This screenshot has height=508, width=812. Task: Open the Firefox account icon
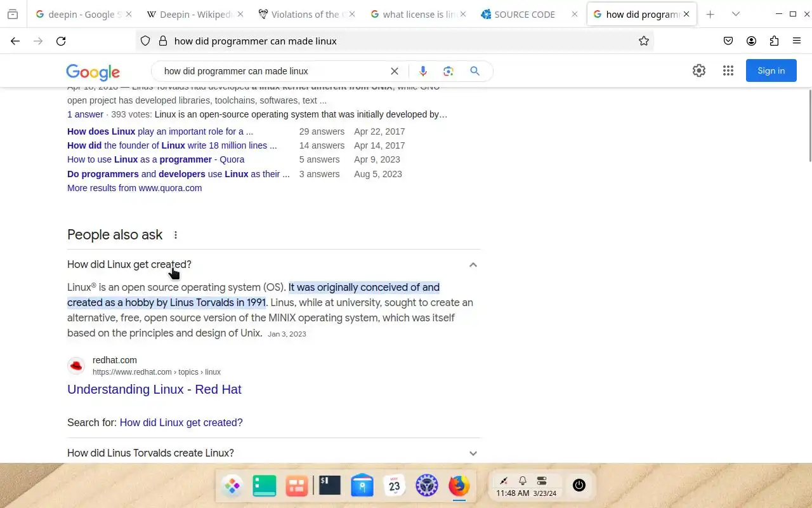751,41
